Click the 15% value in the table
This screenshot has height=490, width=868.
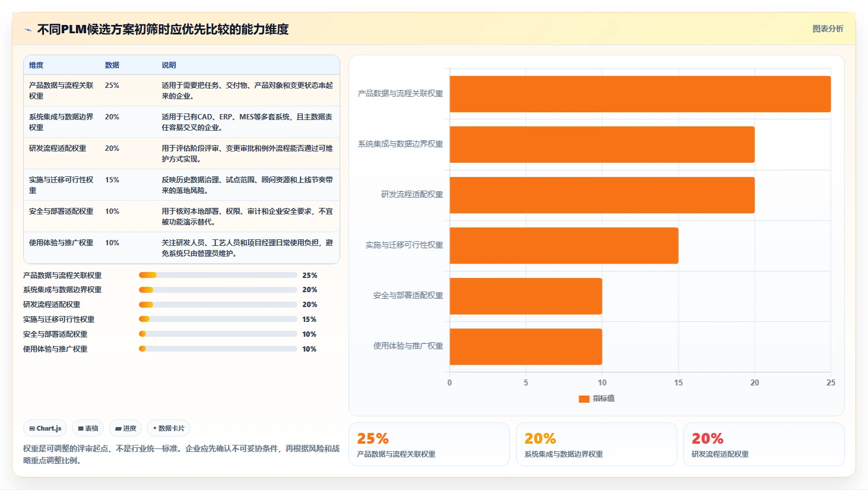[x=112, y=180]
